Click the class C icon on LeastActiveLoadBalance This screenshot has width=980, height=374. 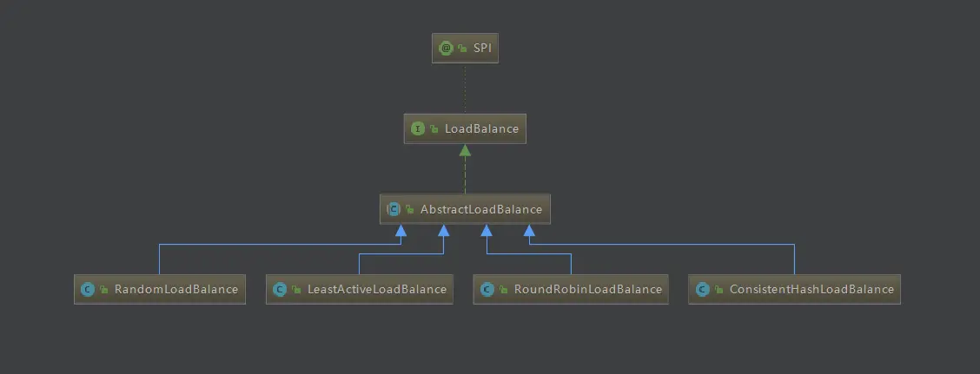280,290
